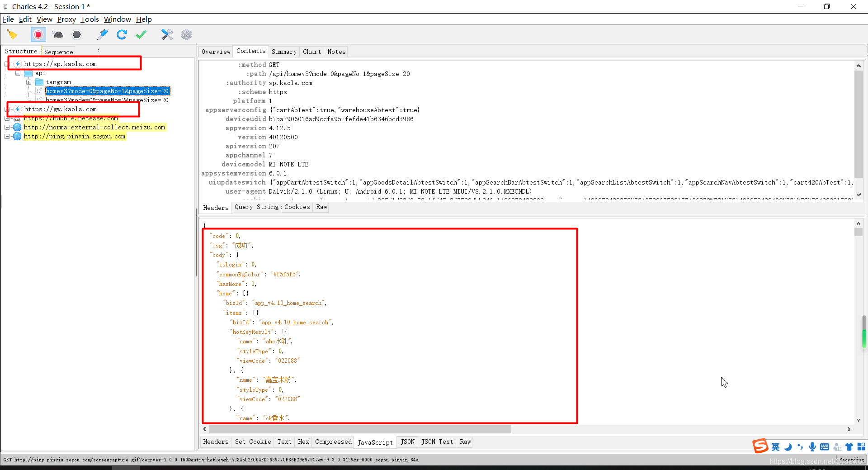Open Sogou skin shirt icon
The height and width of the screenshot is (470, 868).
coord(849,447)
